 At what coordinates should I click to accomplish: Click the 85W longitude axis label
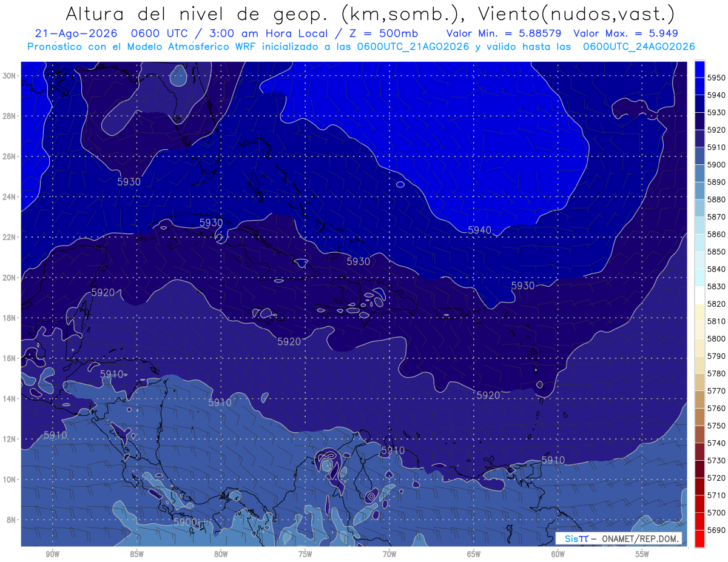[x=137, y=554]
